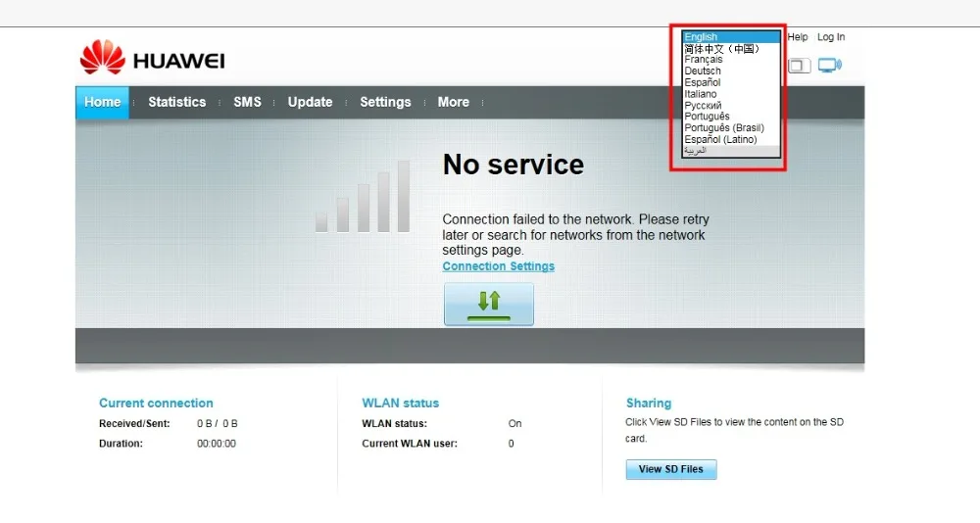Open the Home tab
The height and width of the screenshot is (523, 980).
[103, 102]
